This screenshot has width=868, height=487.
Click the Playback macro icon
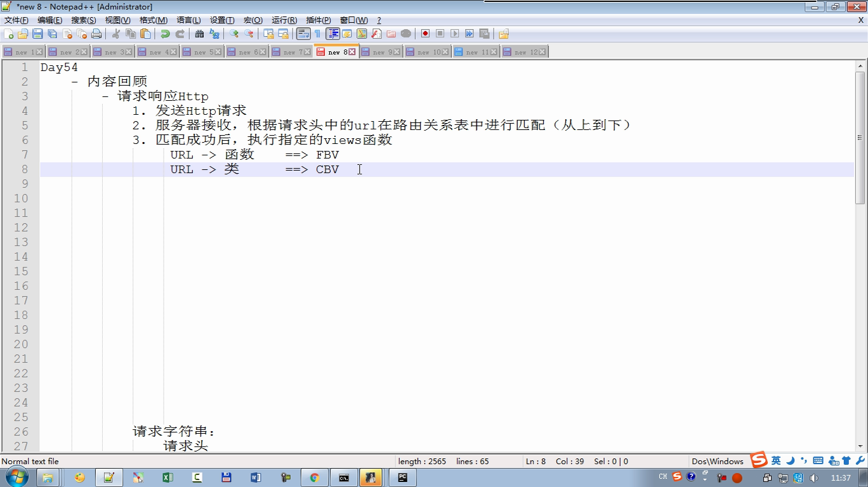(x=454, y=34)
